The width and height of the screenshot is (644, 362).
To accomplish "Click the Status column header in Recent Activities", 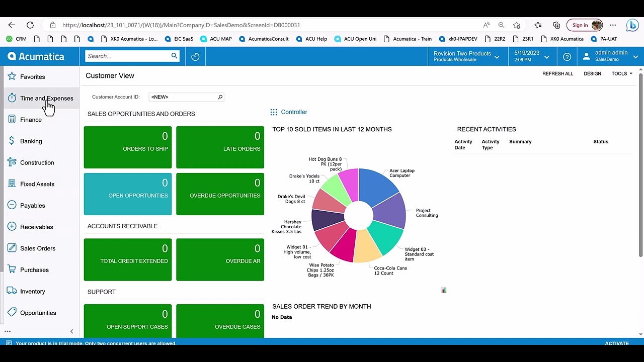I will [601, 142].
